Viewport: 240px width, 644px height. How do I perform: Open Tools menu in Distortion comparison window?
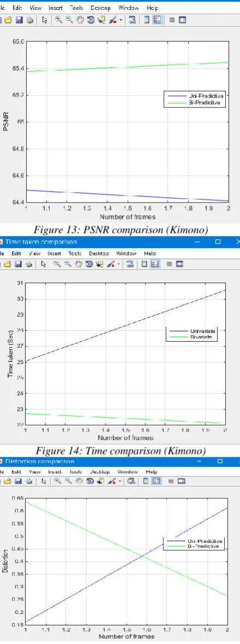pyautogui.click(x=76, y=472)
